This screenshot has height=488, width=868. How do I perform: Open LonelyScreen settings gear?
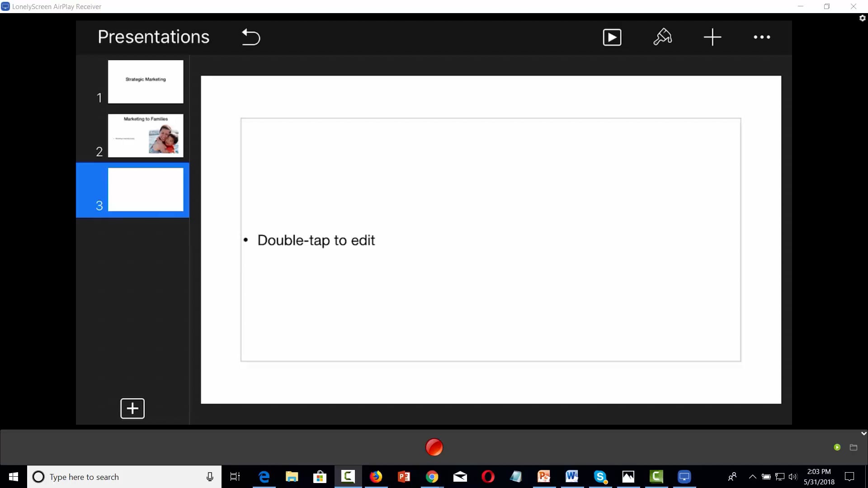coord(862,18)
